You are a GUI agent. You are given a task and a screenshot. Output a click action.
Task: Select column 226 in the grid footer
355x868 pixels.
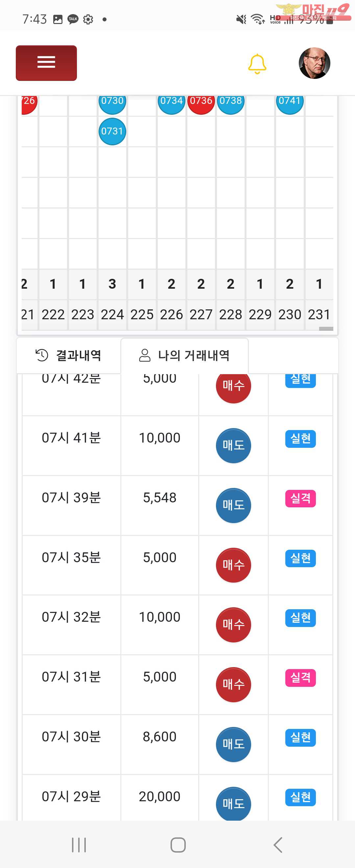pyautogui.click(x=172, y=315)
